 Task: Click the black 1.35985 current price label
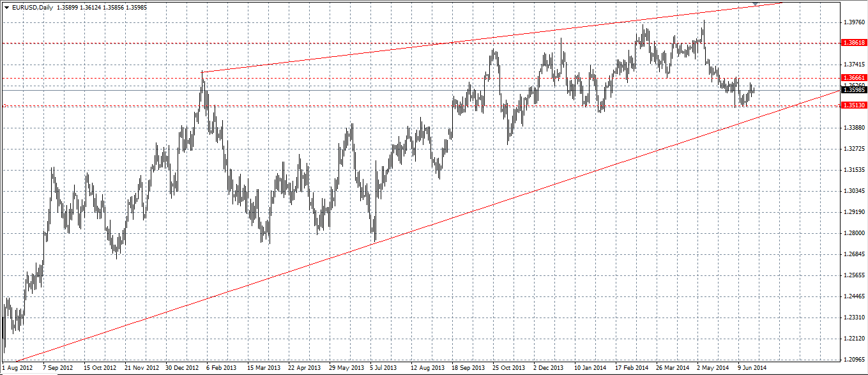pyautogui.click(x=854, y=90)
